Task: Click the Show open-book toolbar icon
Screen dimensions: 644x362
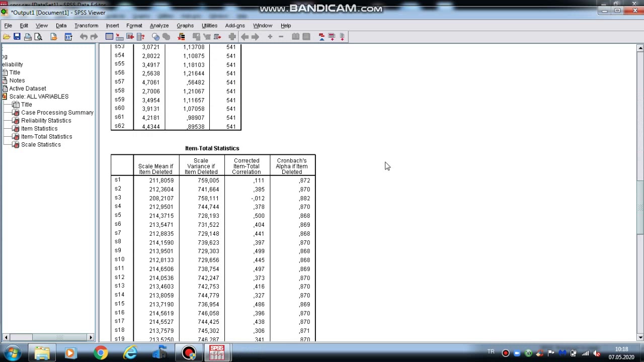Action: [x=296, y=37]
